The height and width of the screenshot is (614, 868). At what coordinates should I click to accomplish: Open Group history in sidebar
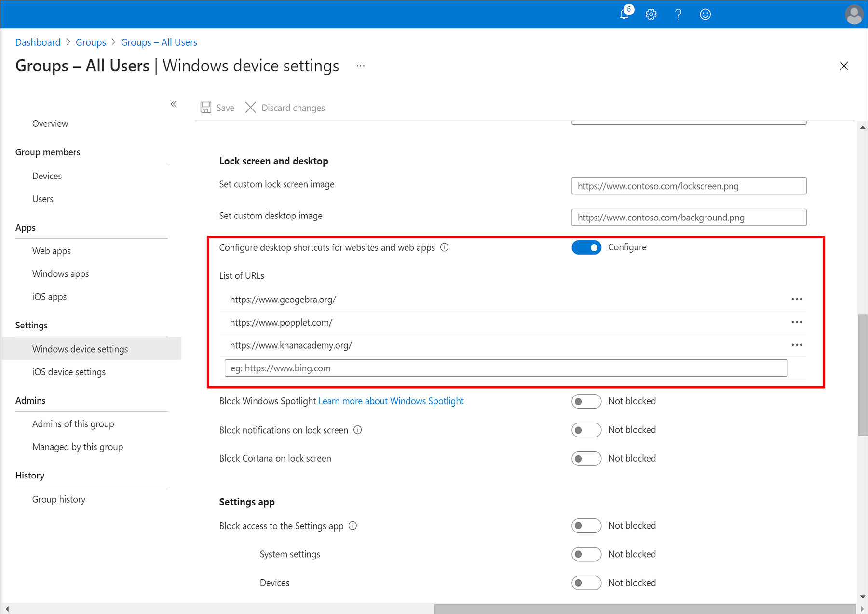pyautogui.click(x=59, y=499)
